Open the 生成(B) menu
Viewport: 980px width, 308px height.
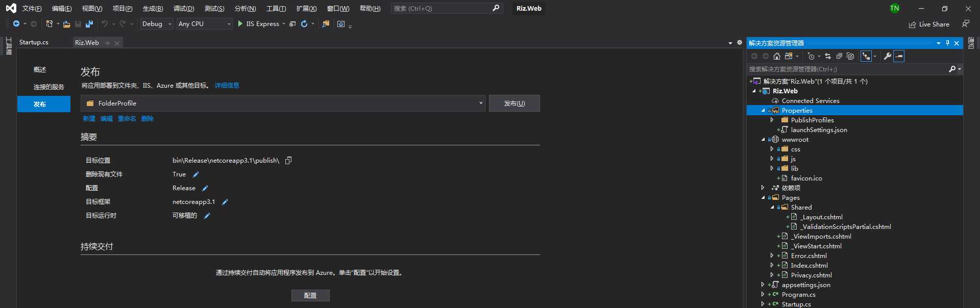pyautogui.click(x=153, y=9)
